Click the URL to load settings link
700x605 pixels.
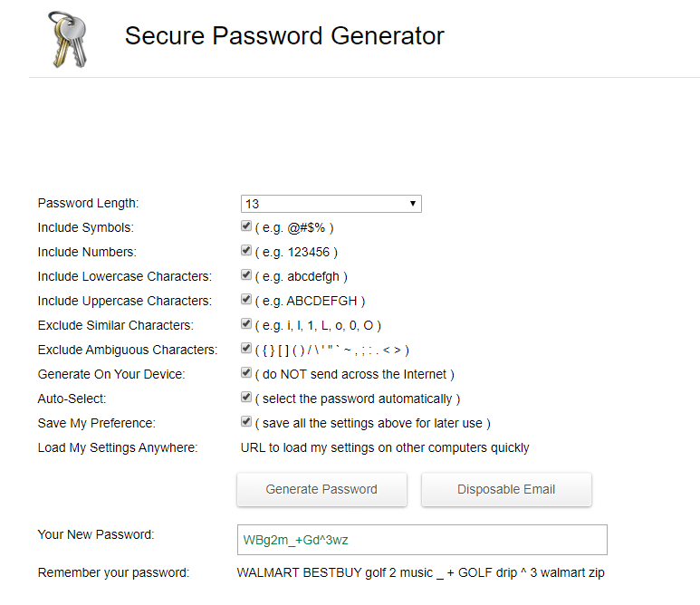tap(385, 447)
